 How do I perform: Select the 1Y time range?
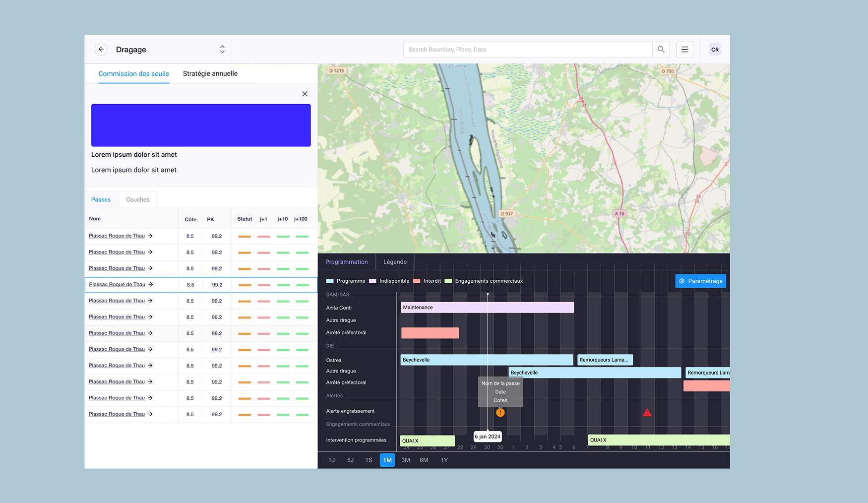click(x=444, y=460)
